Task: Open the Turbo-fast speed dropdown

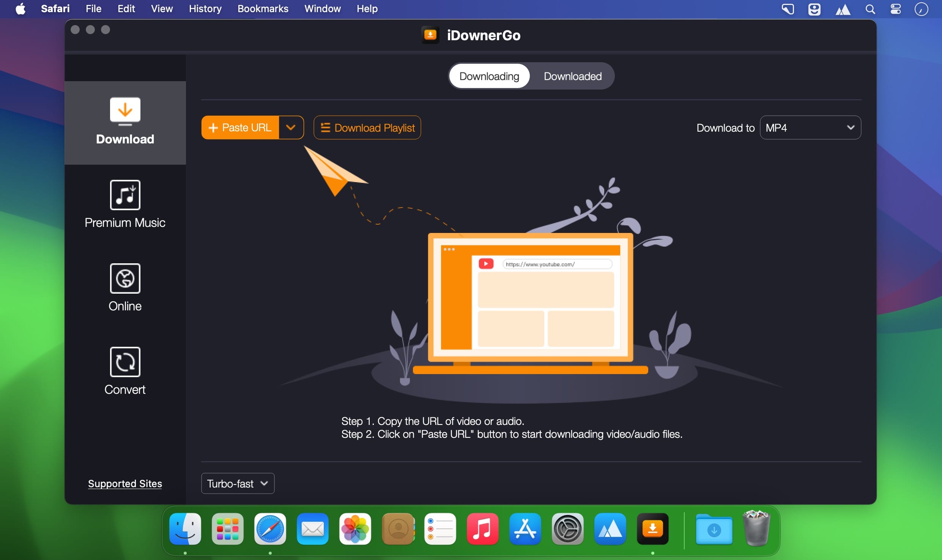Action: click(238, 483)
